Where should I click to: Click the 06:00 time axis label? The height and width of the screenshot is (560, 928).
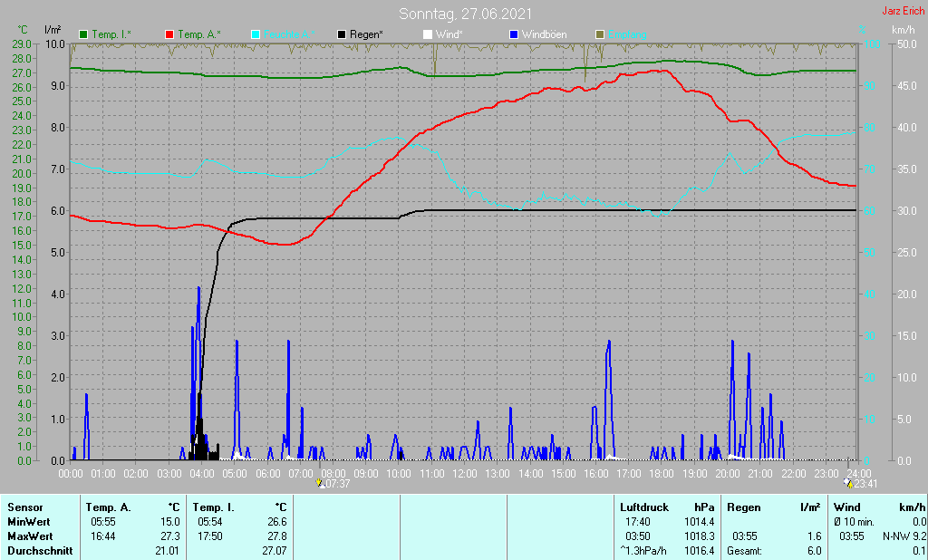coord(268,474)
